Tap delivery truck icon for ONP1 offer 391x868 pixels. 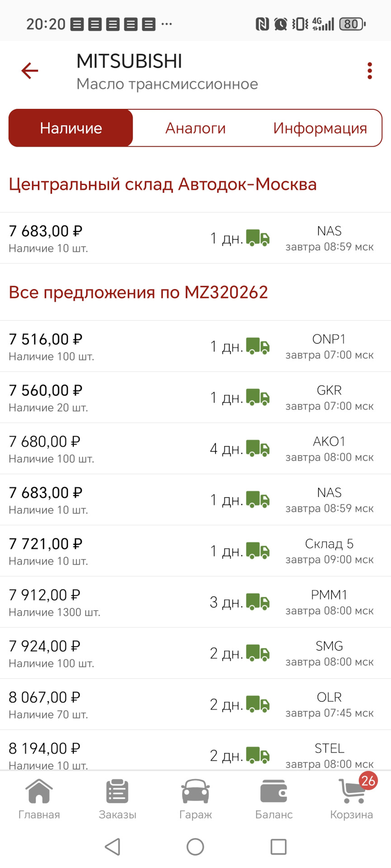click(258, 346)
